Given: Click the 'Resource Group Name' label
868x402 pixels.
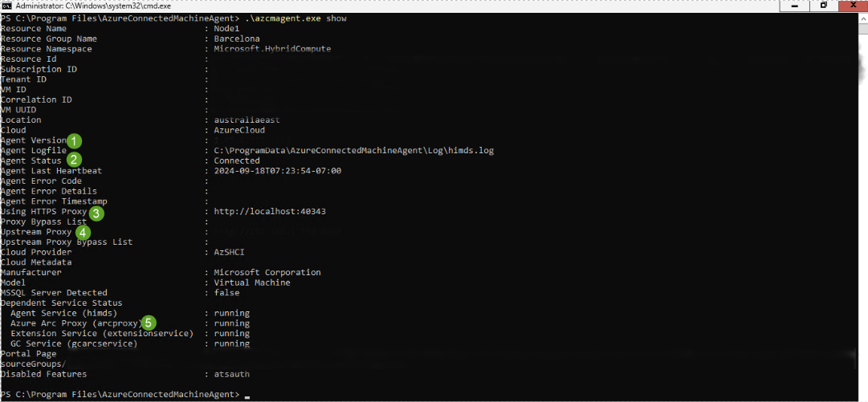Looking at the screenshot, I should [x=49, y=39].
